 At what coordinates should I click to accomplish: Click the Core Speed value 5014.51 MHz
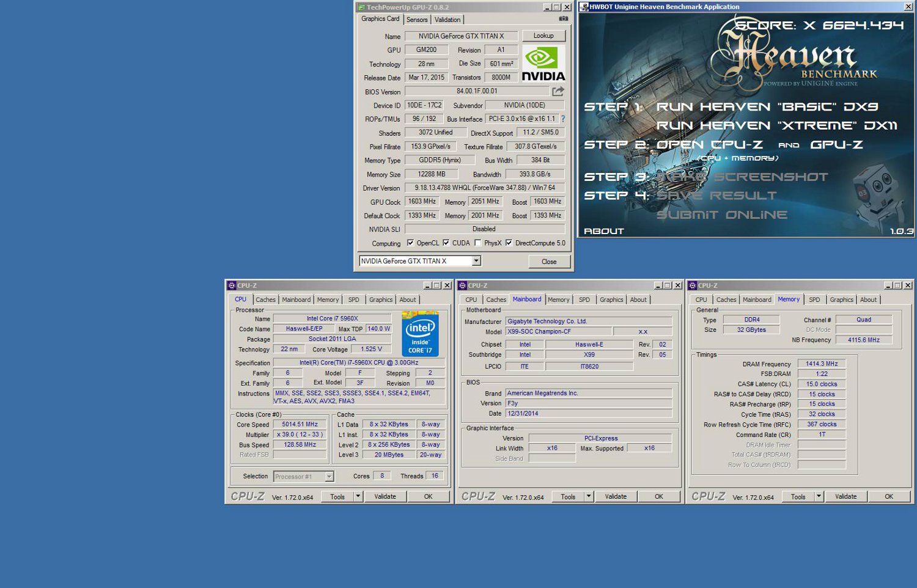click(300, 424)
